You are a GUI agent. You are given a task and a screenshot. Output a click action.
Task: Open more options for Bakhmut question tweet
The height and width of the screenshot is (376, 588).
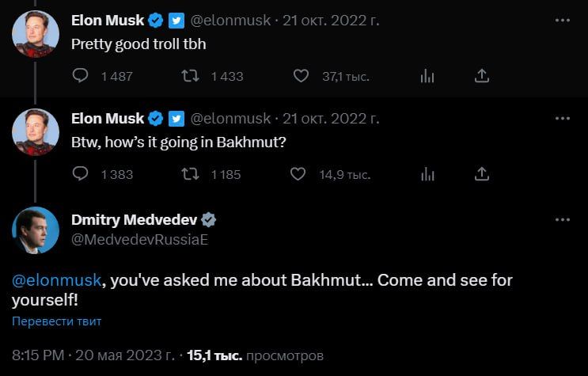[x=563, y=118]
